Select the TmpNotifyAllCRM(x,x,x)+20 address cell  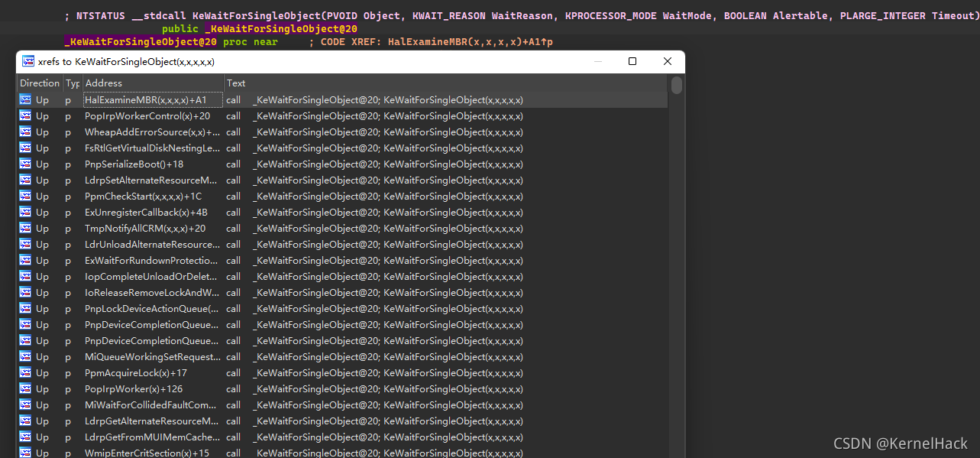(152, 228)
